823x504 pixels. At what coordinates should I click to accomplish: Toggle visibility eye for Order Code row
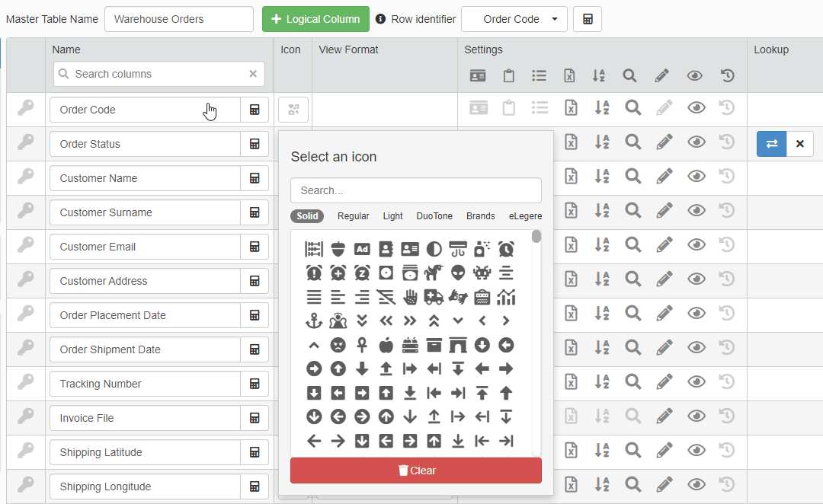point(696,108)
